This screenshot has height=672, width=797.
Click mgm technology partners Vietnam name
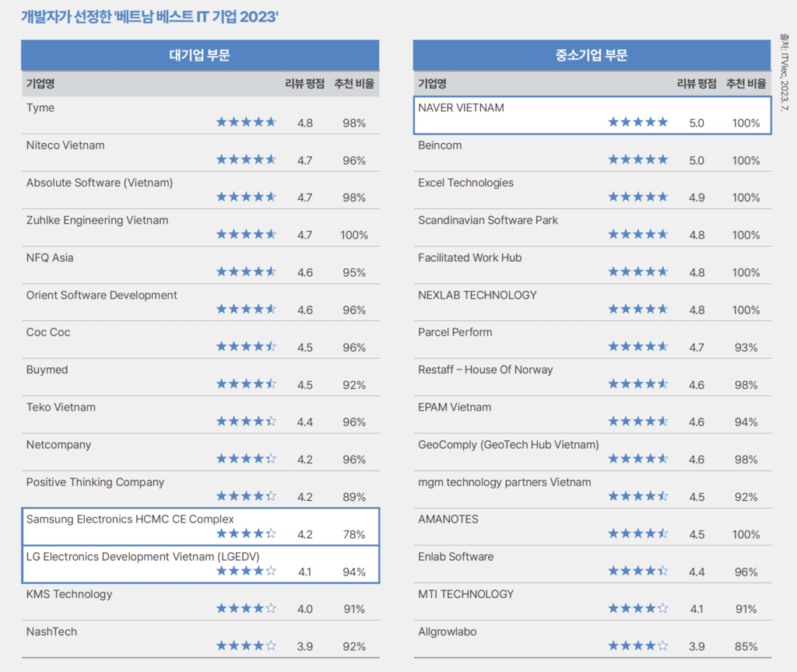tap(504, 482)
